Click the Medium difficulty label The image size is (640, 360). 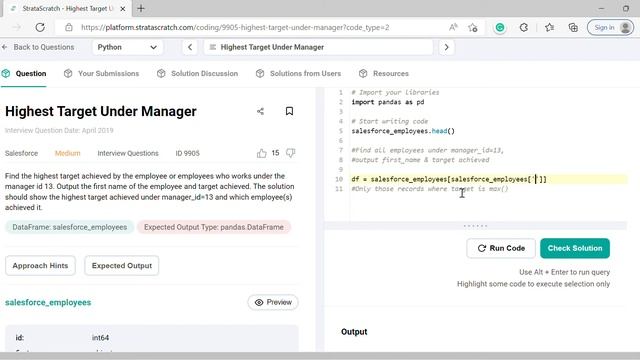point(68,153)
